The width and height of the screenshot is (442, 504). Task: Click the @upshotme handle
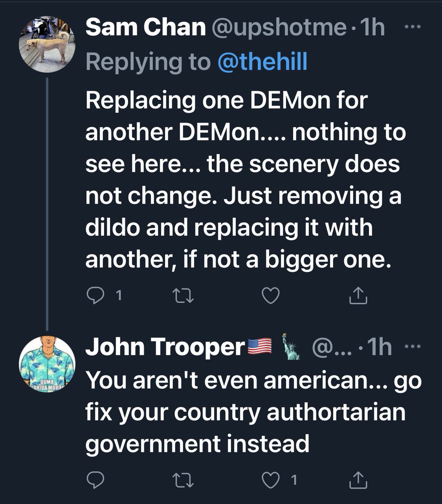278,29
